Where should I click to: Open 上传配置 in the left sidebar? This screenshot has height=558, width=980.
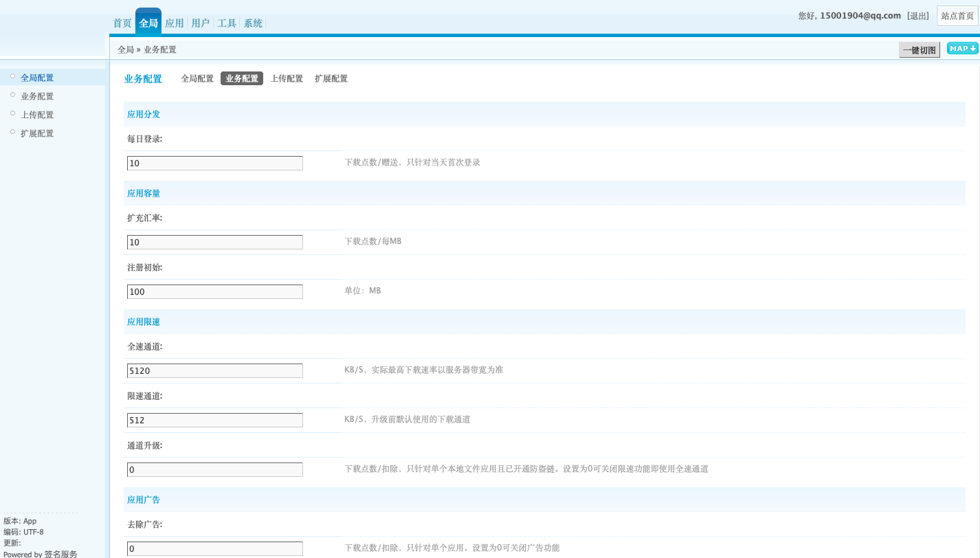click(x=37, y=115)
